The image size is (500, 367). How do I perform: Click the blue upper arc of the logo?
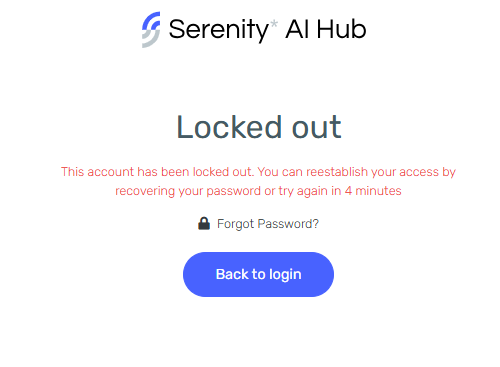[x=151, y=22]
